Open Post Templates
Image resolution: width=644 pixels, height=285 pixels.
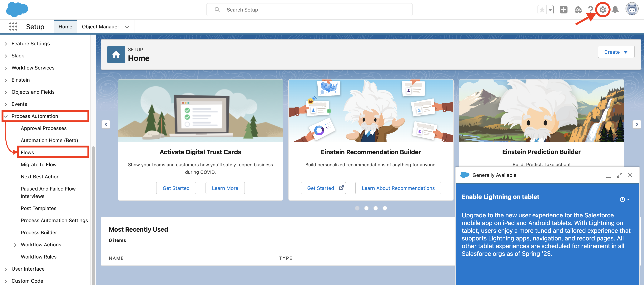click(38, 208)
